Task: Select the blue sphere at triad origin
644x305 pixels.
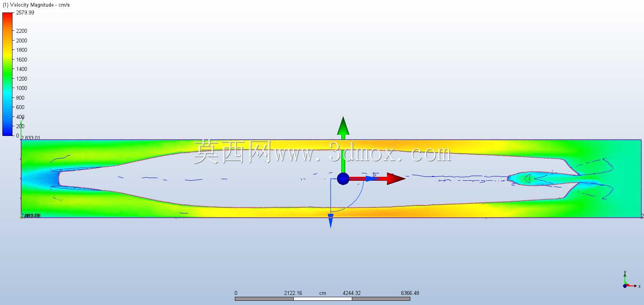Action: [343, 179]
